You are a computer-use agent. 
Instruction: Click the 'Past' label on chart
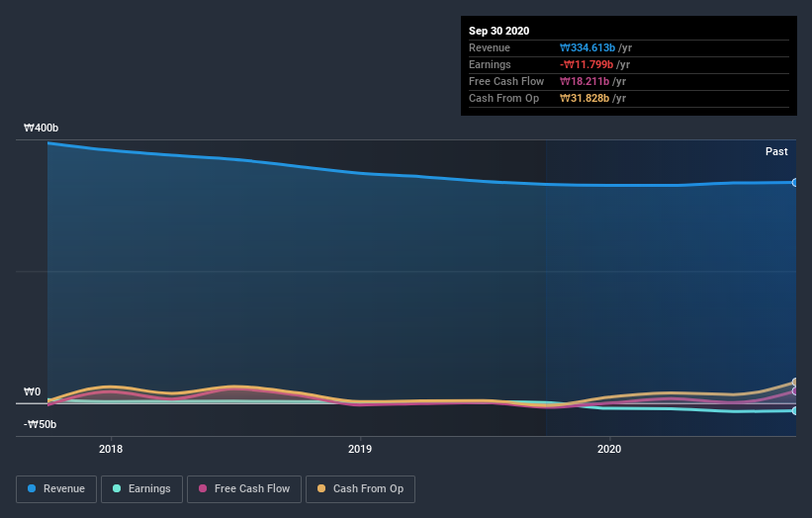pyautogui.click(x=776, y=151)
